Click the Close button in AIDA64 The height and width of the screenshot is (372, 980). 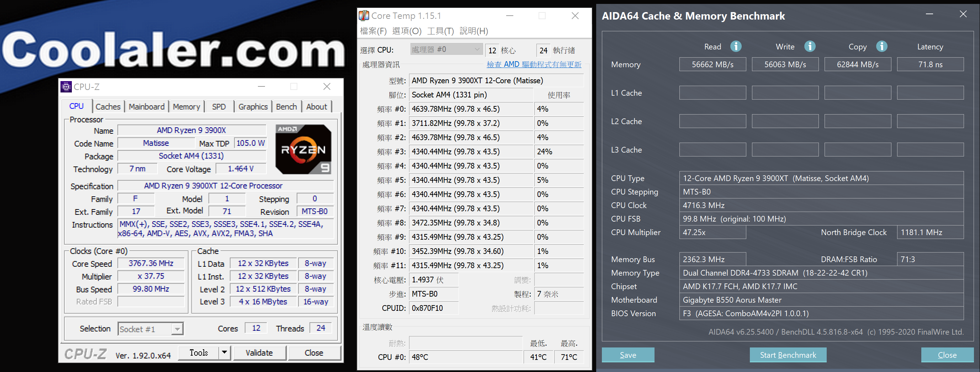pos(947,355)
